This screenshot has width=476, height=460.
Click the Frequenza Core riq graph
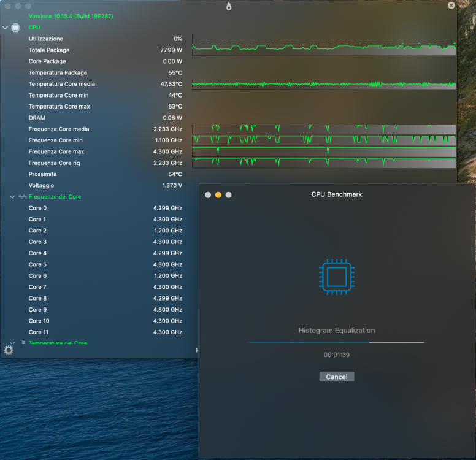click(324, 163)
